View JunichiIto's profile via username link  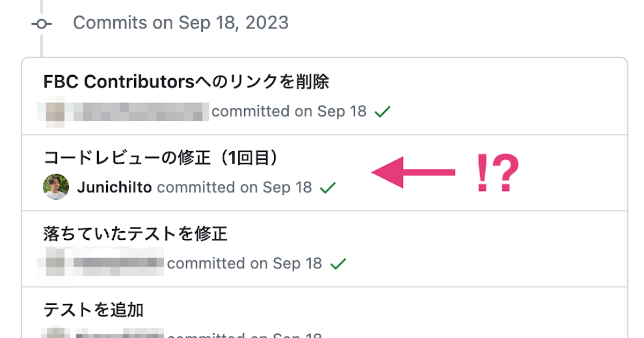coord(115,187)
